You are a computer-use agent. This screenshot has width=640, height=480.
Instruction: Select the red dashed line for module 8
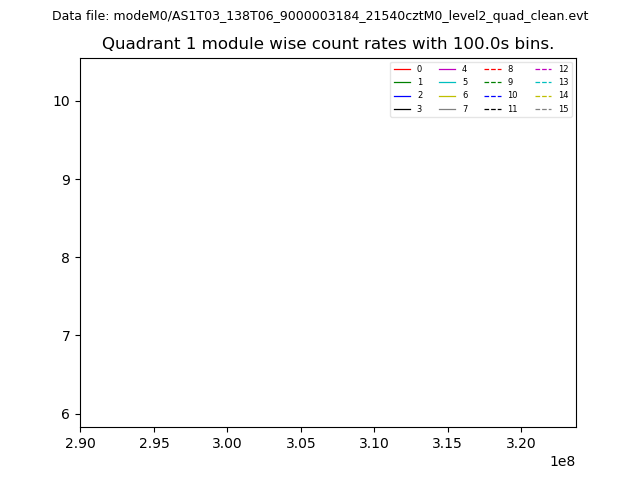pos(493,69)
